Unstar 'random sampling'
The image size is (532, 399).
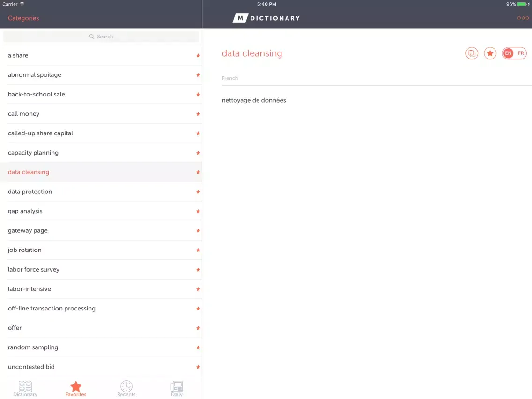[198, 347]
